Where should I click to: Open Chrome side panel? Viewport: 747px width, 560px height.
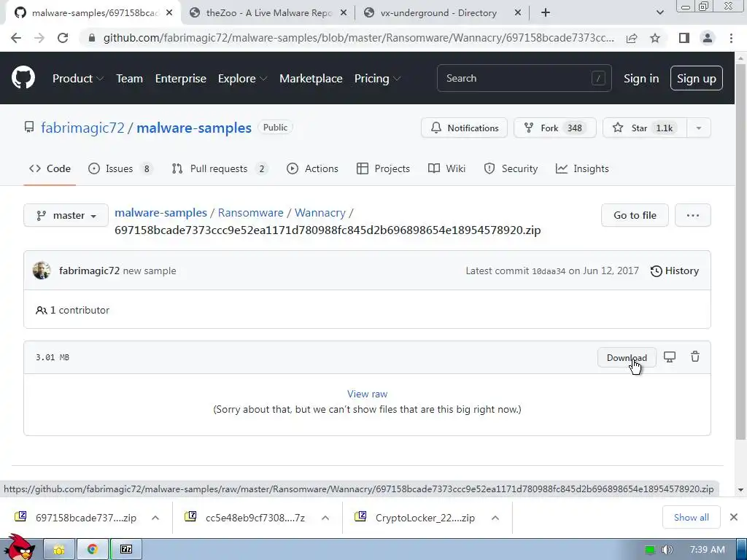(684, 38)
